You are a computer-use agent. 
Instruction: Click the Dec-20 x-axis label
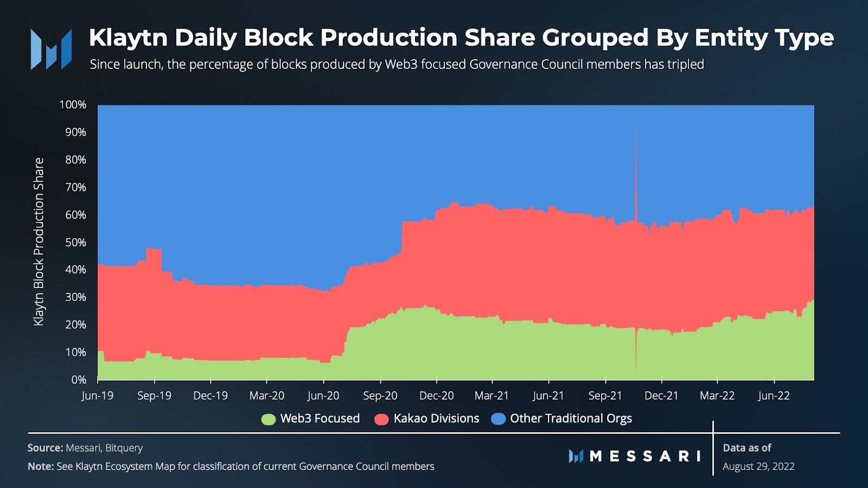coord(437,395)
